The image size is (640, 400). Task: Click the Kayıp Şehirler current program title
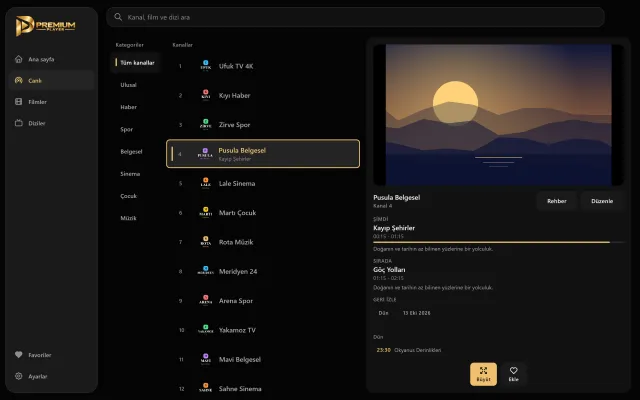point(394,228)
